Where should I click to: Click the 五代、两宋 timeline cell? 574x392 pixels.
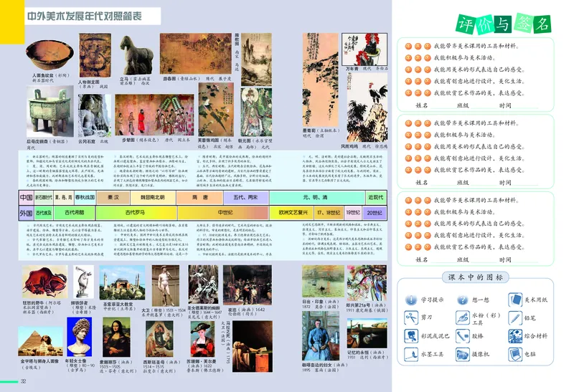246,198
